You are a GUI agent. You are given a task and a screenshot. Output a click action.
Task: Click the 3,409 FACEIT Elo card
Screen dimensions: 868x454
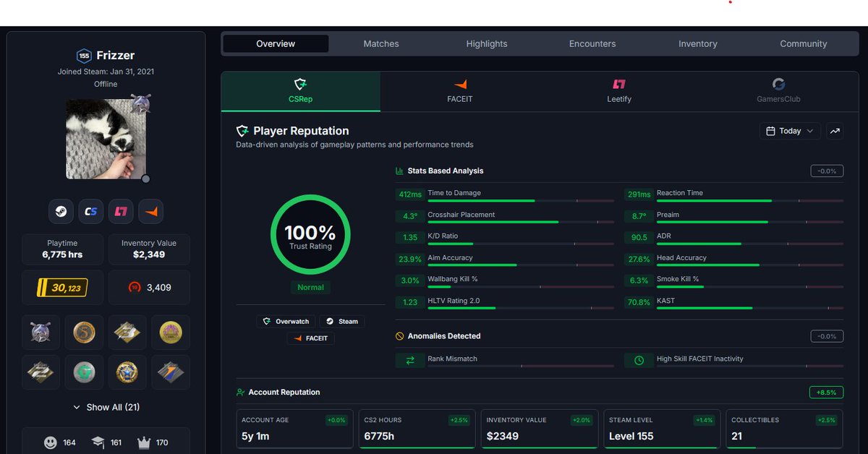click(x=150, y=288)
